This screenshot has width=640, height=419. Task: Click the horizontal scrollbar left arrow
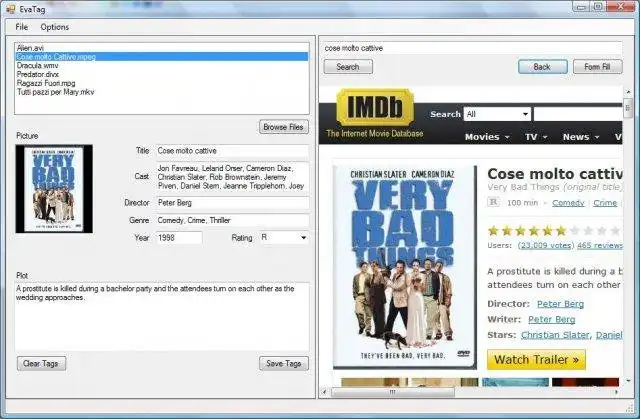pos(325,392)
